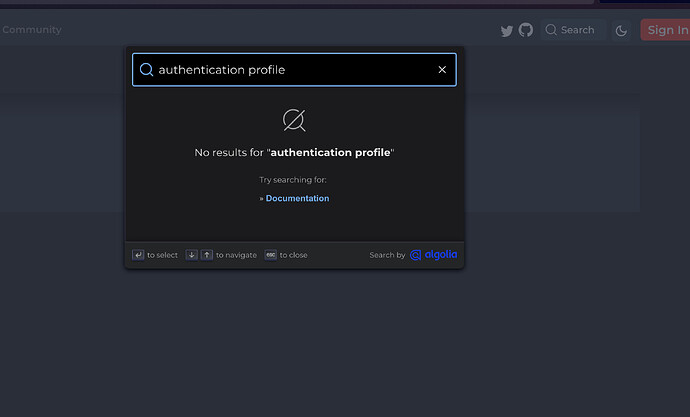Open the Search button in the navbar
690x417 pixels.
point(573,30)
